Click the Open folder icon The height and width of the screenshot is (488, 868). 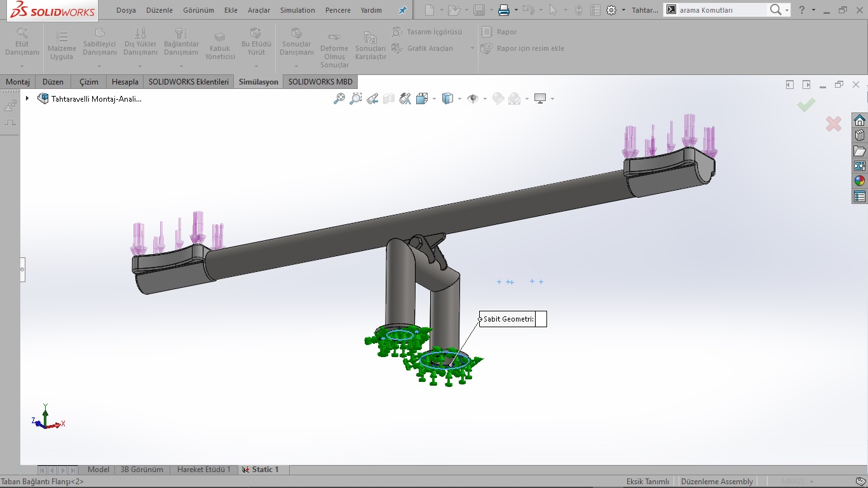point(453,10)
